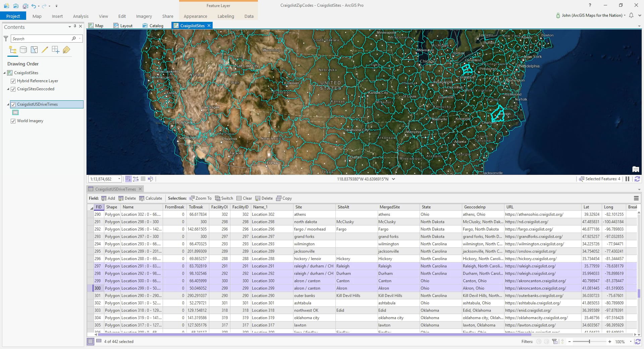Click the Calculate field button
Image resolution: width=644 pixels, height=349 pixels.
(151, 198)
